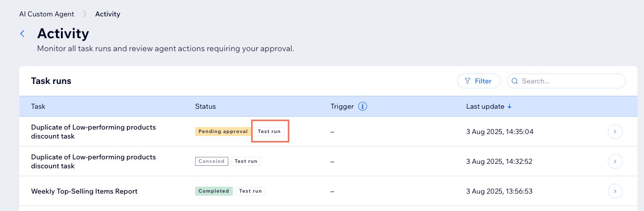Click the funnel icon in Filter button
The image size is (644, 211).
point(467,81)
